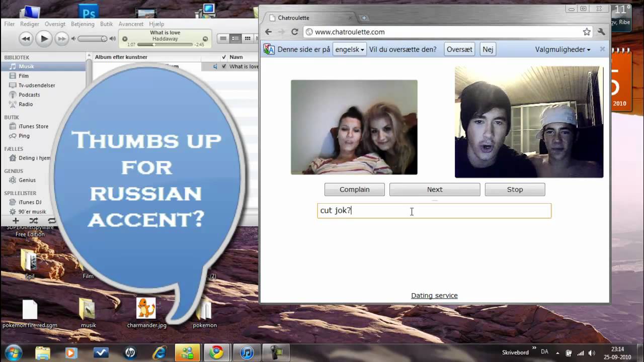Switch iTunes to song list view
This screenshot has width=644, height=362.
tap(223, 39)
